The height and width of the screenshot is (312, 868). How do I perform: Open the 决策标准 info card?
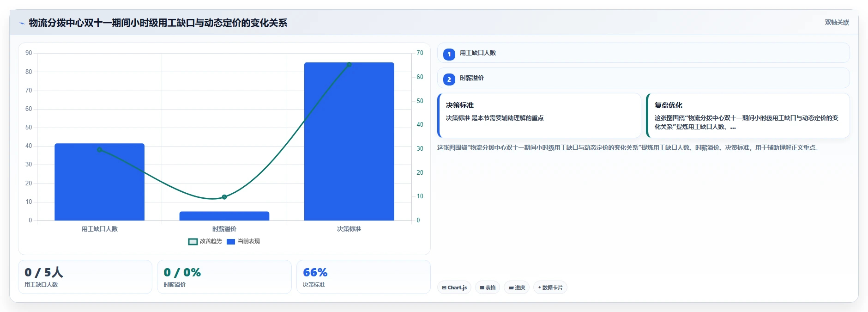539,116
